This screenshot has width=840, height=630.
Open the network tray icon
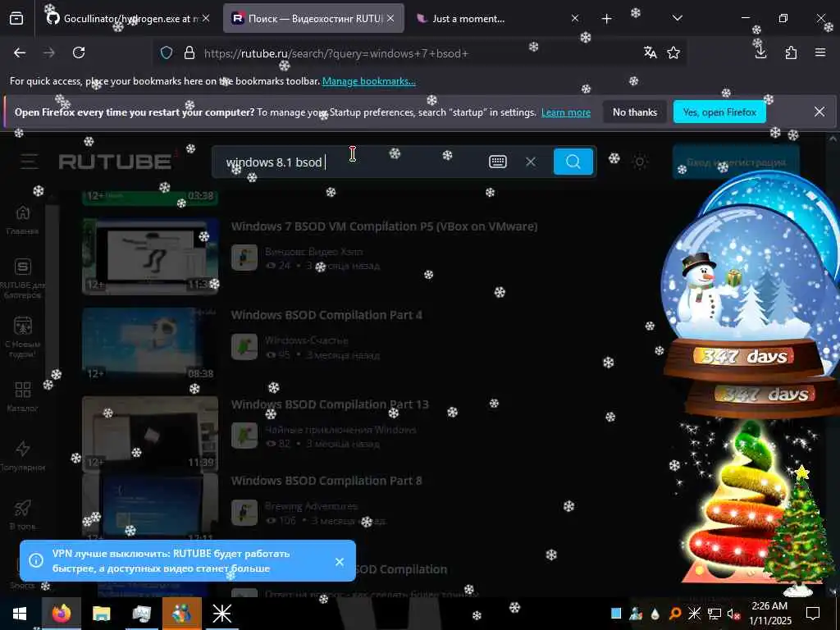click(x=714, y=614)
